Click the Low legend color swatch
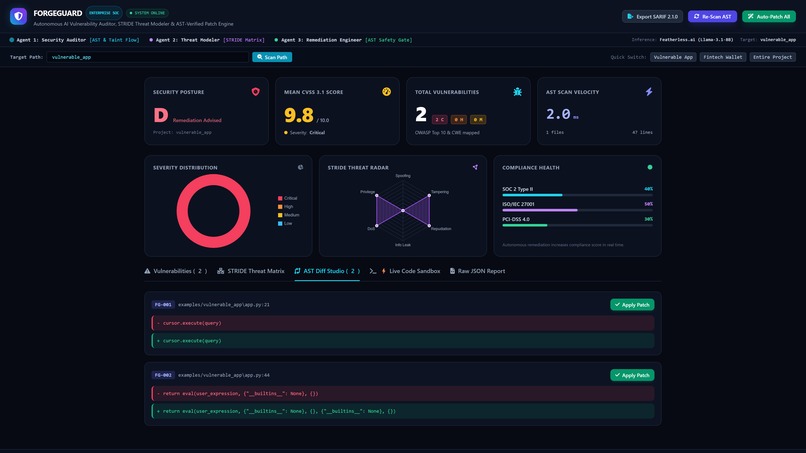This screenshot has height=453, width=806. [x=280, y=224]
